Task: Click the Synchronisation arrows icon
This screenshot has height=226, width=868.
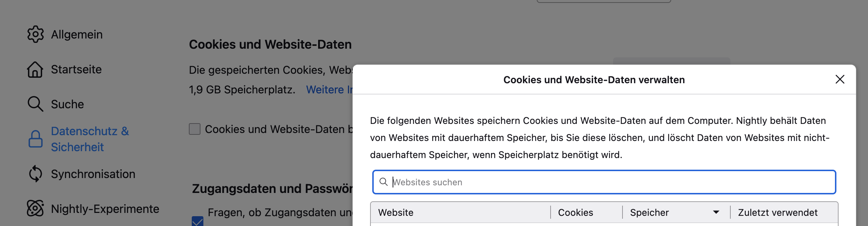Action: [x=35, y=174]
